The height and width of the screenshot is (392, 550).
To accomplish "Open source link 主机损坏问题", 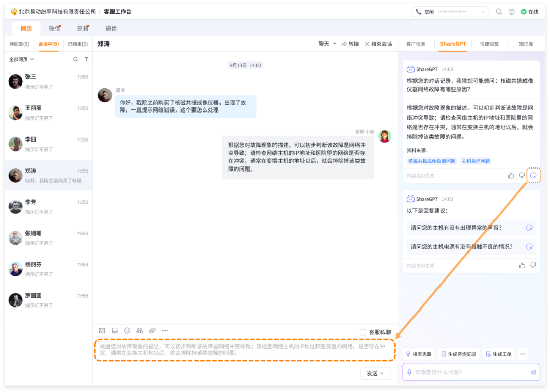I will (x=476, y=161).
